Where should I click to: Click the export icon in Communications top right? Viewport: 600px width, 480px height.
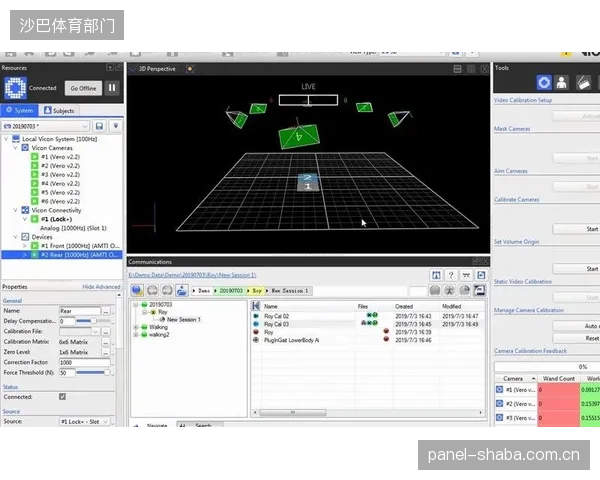point(481,275)
